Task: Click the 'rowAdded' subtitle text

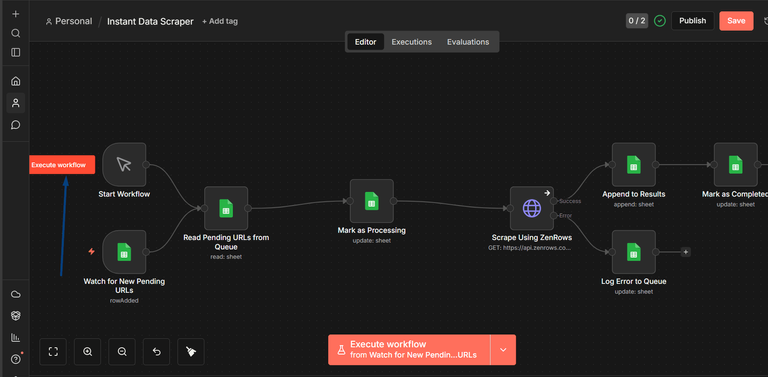Action: 124,301
